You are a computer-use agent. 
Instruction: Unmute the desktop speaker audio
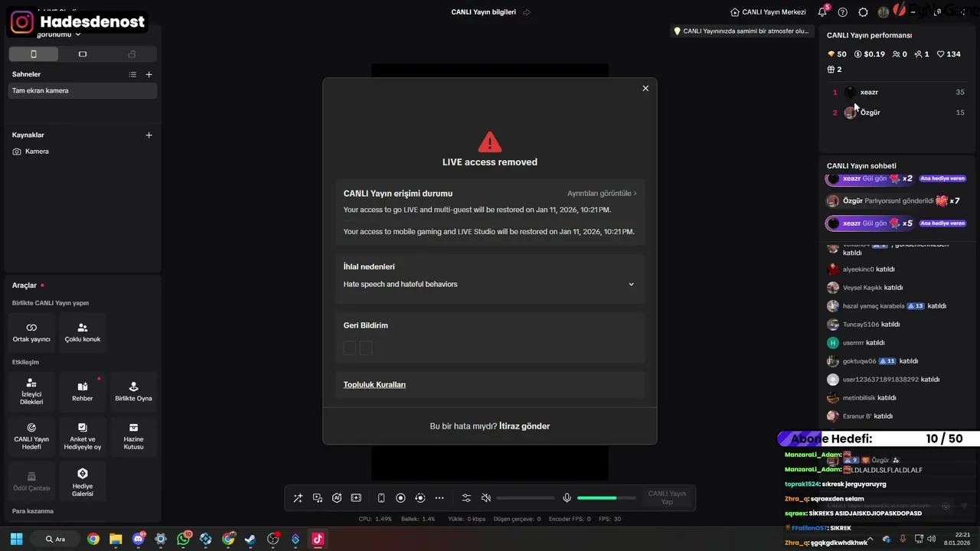[485, 498]
